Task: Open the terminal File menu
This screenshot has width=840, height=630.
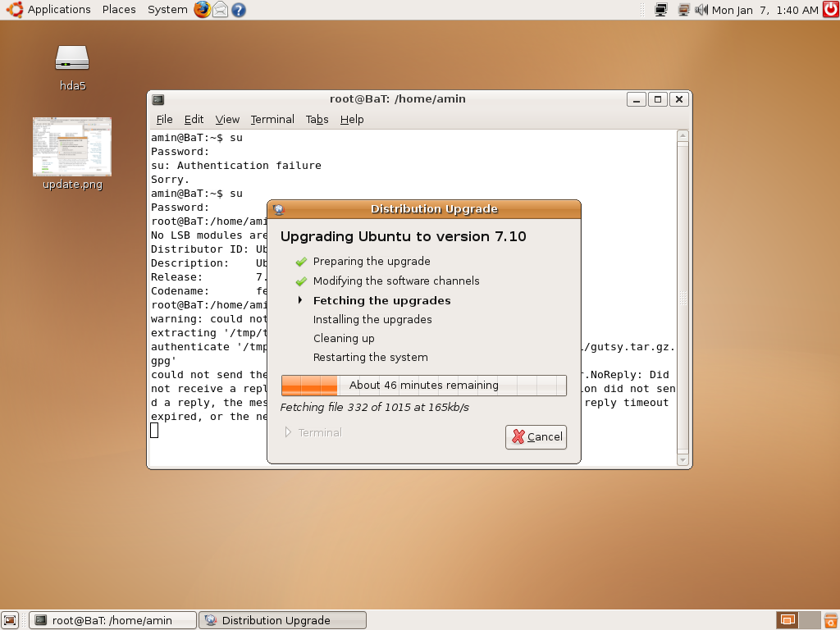Action: (x=164, y=120)
